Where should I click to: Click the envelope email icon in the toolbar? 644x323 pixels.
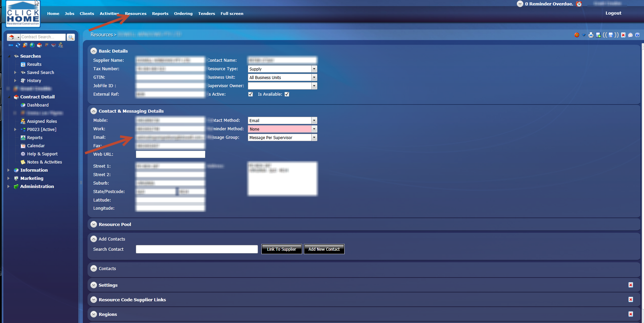630,35
